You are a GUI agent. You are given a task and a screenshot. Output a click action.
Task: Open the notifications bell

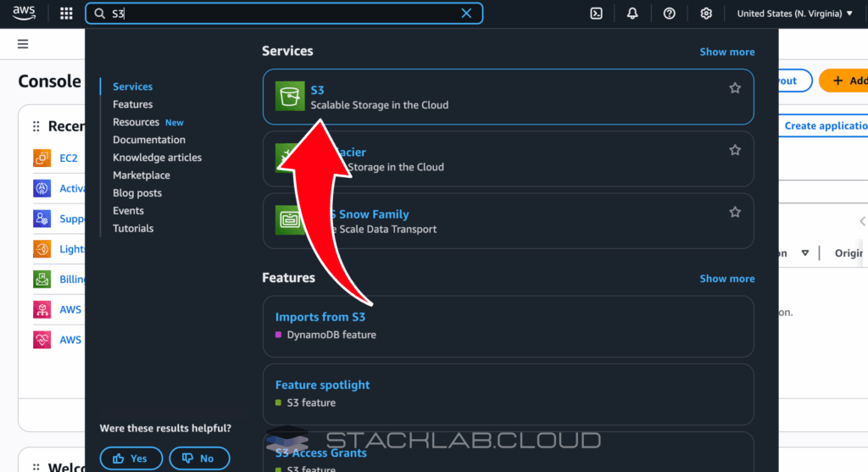click(632, 14)
